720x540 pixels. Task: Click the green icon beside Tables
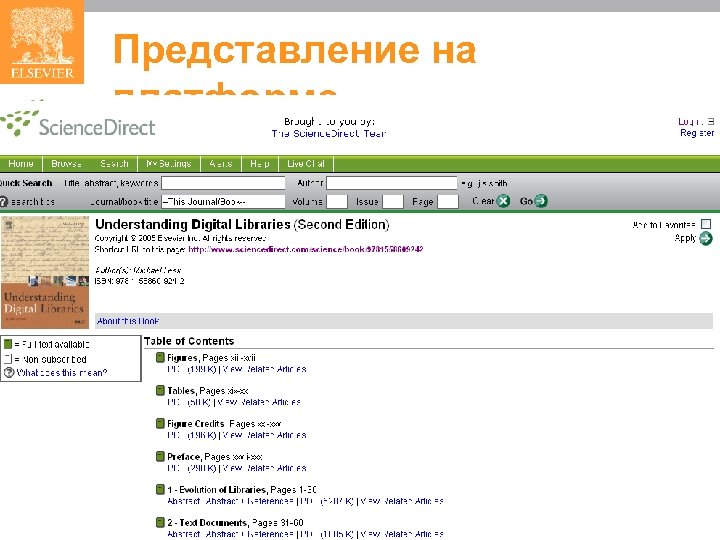coord(160,390)
